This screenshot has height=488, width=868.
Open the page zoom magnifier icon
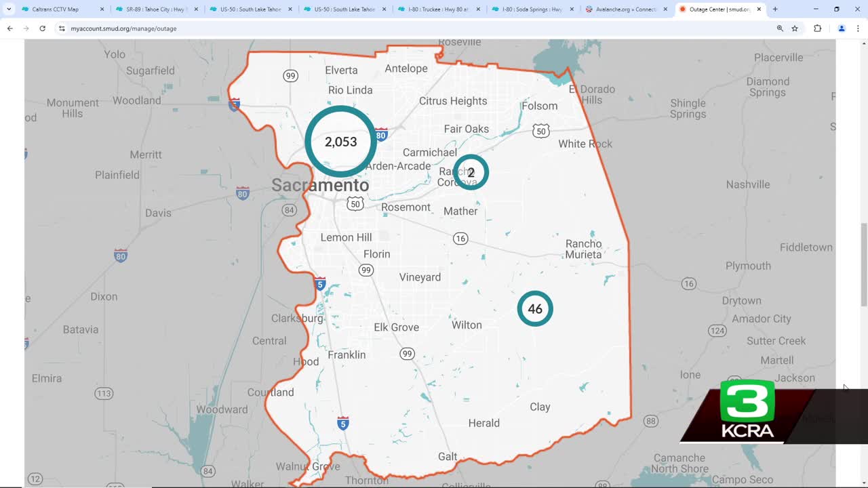pos(780,28)
